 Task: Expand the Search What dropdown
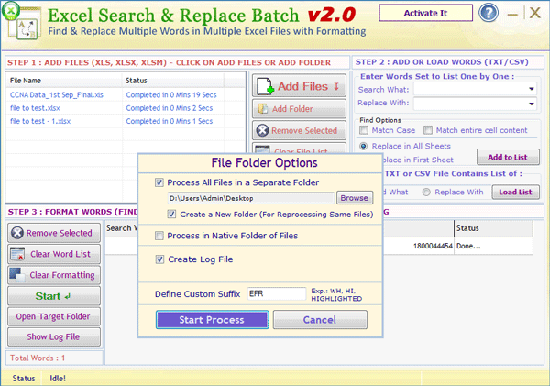point(531,89)
